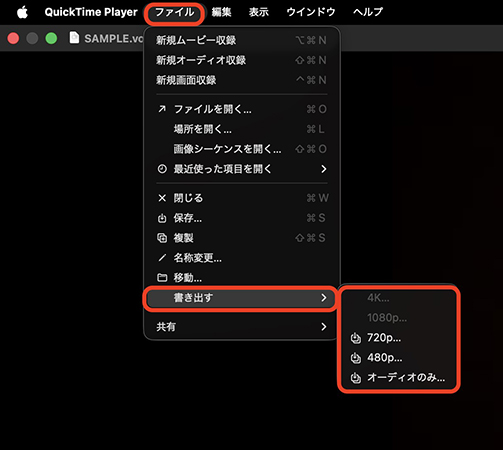This screenshot has height=450, width=503.
Task: Choose 名称変更… from the menu
Action: click(x=242, y=258)
